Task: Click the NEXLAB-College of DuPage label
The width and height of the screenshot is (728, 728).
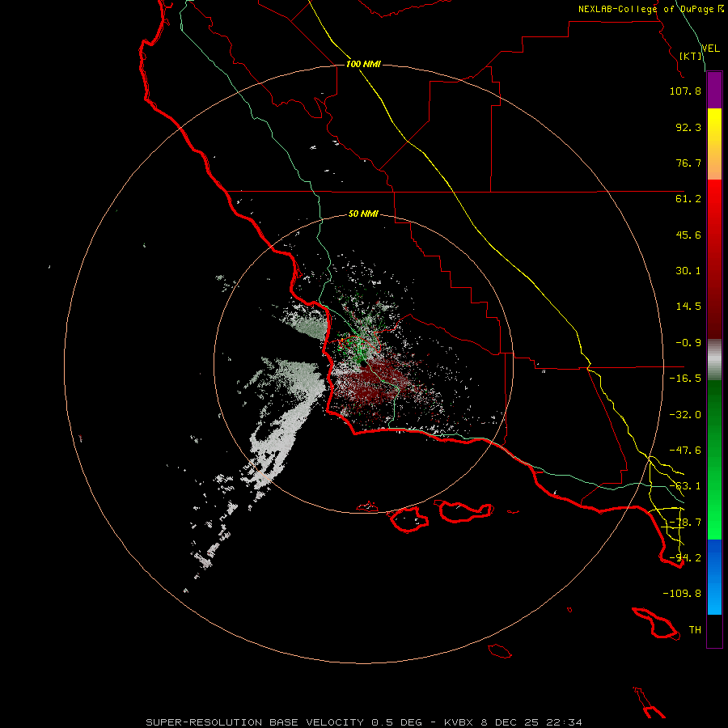Action: tap(650, 9)
